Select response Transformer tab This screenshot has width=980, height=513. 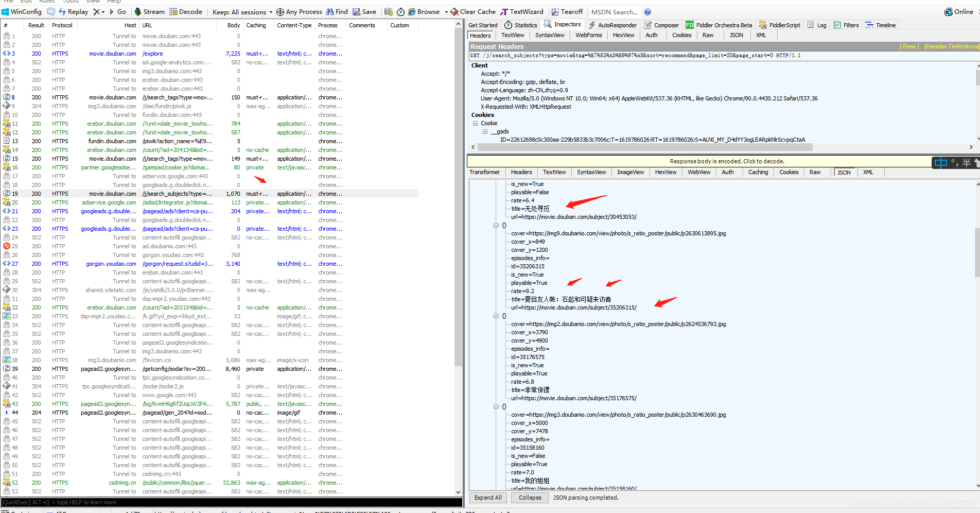[484, 173]
